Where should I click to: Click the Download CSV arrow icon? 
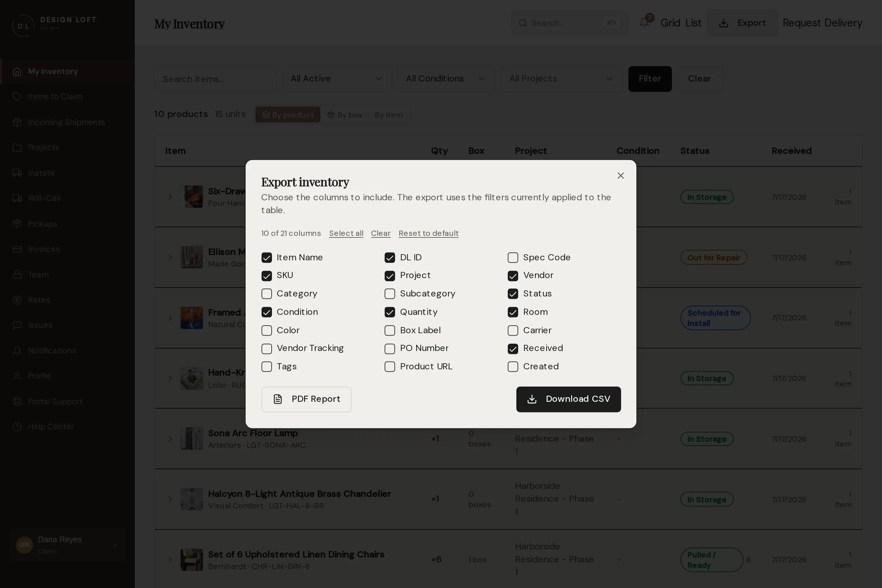[532, 399]
